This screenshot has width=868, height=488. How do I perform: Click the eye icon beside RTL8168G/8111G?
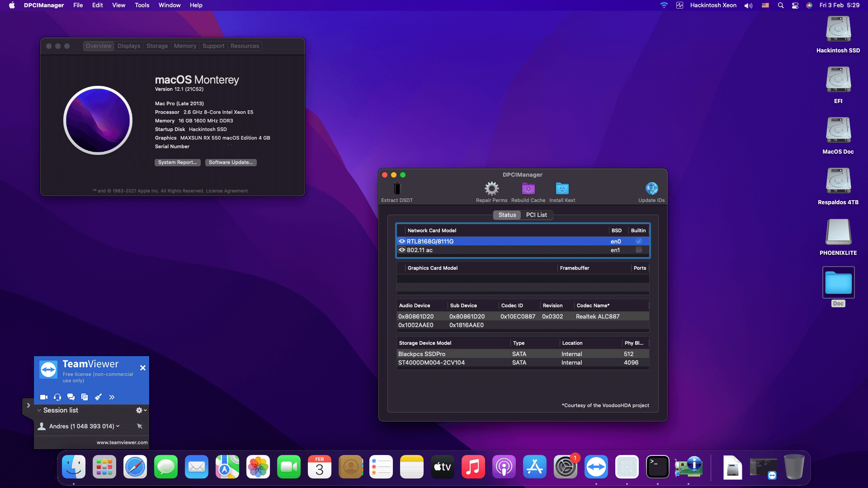(x=401, y=241)
